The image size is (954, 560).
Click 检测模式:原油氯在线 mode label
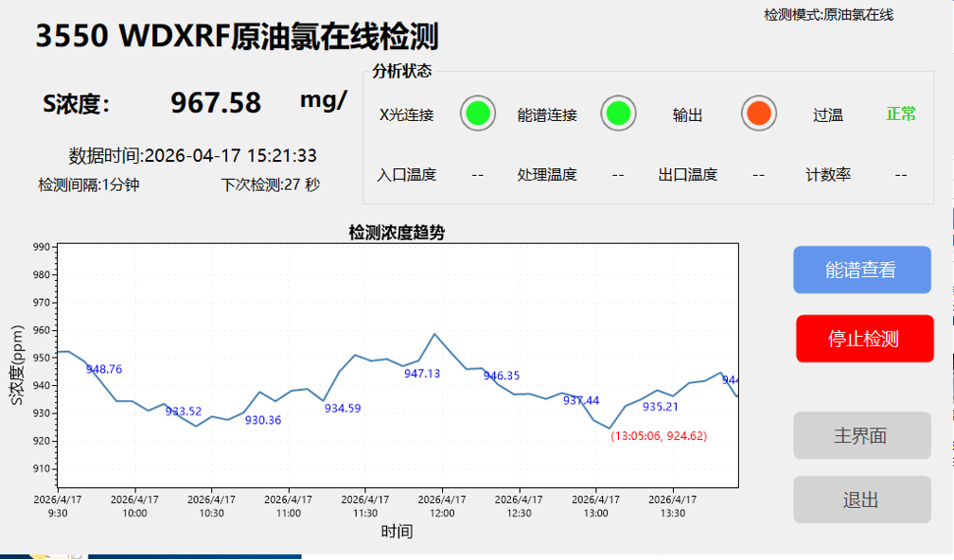coord(828,14)
